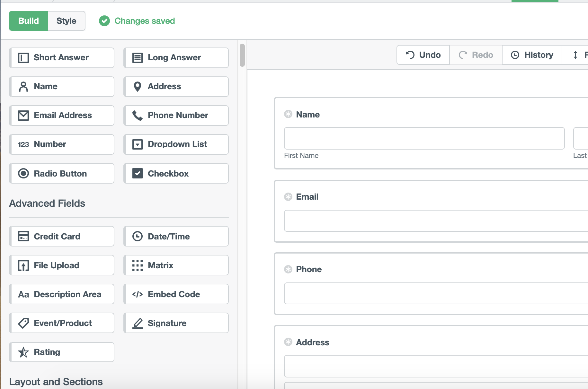Click the Phone Number handset icon
The image size is (588, 389).
(138, 115)
